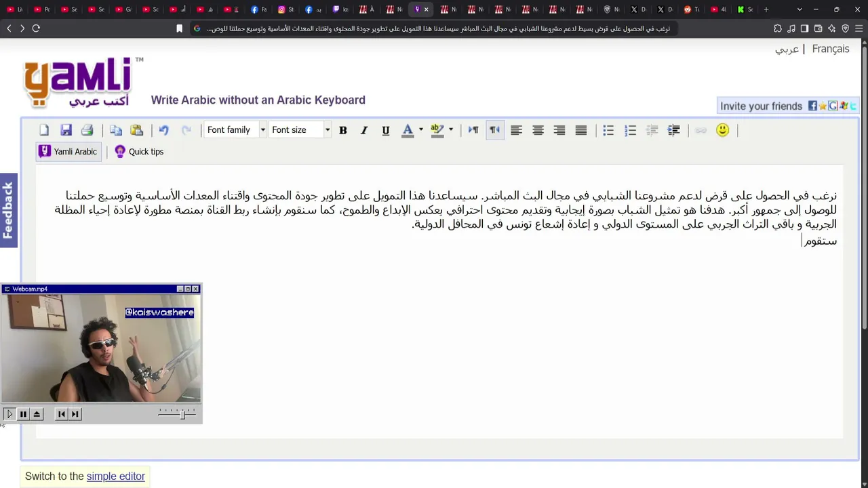Align text to the left
The width and height of the screenshot is (868, 488).
(x=516, y=130)
